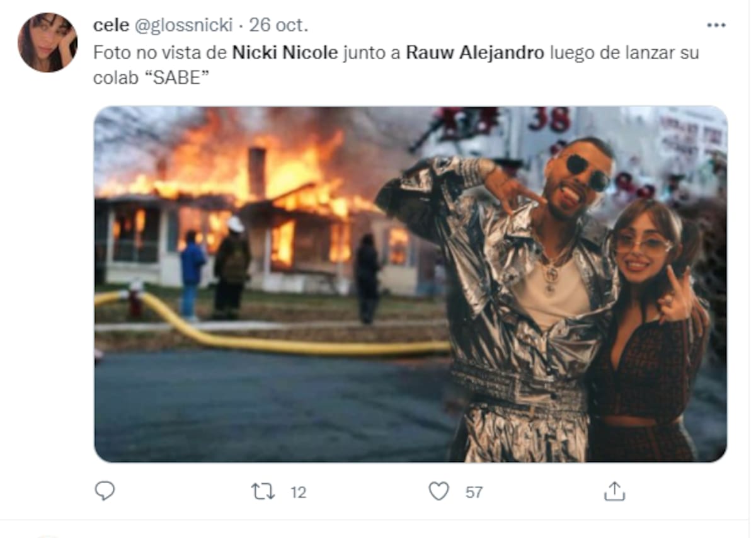Screen dimensions: 756x538
Task: Like the tweet with the heart icon
Action: (x=438, y=491)
